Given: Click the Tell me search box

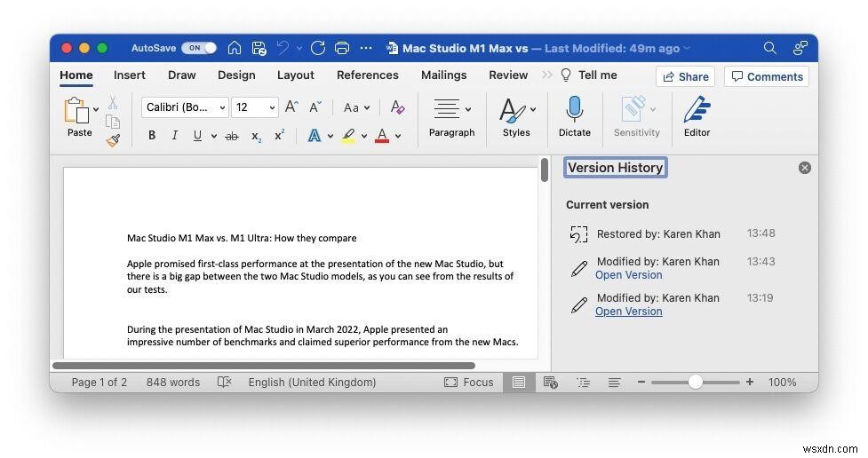Looking at the screenshot, I should [589, 75].
